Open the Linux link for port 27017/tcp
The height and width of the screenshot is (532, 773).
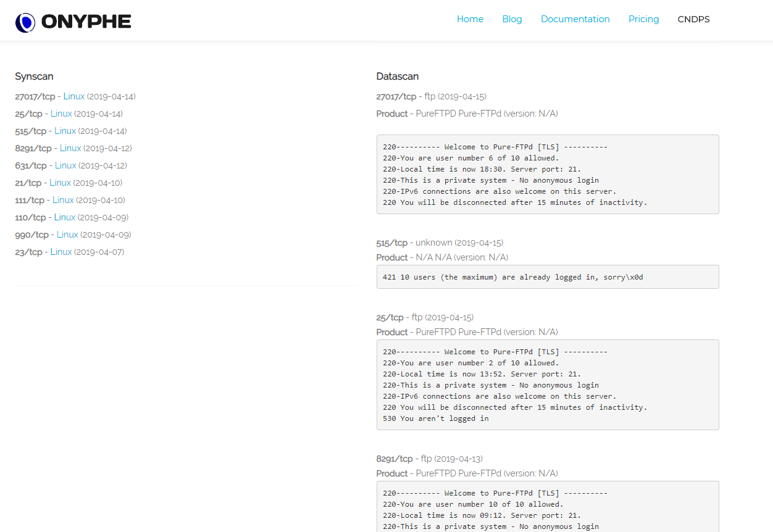(73, 96)
